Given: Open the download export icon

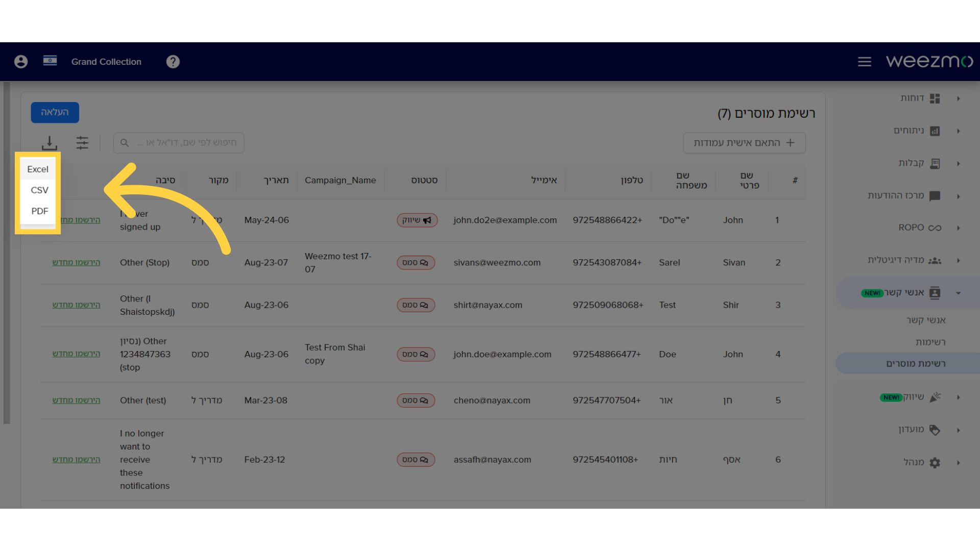Looking at the screenshot, I should (50, 143).
